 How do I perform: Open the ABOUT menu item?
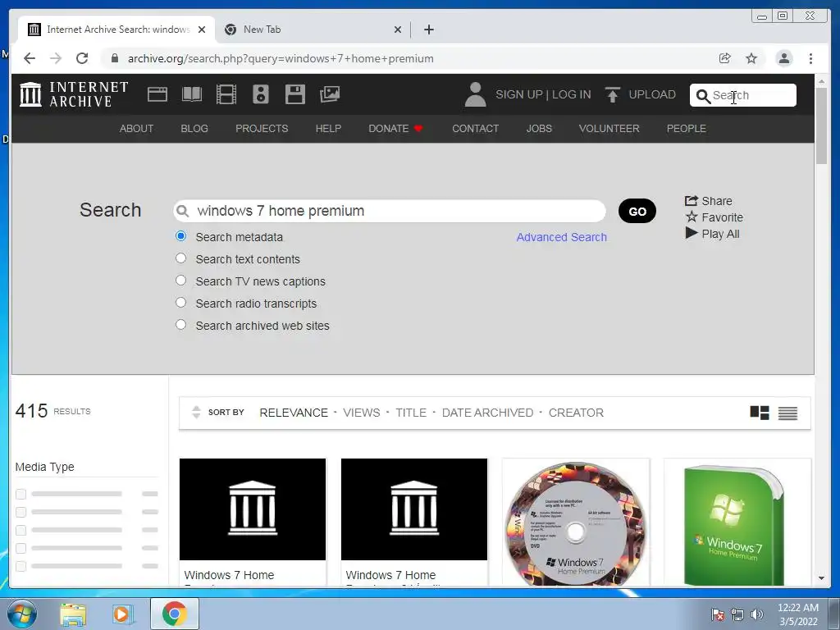pyautogui.click(x=136, y=129)
